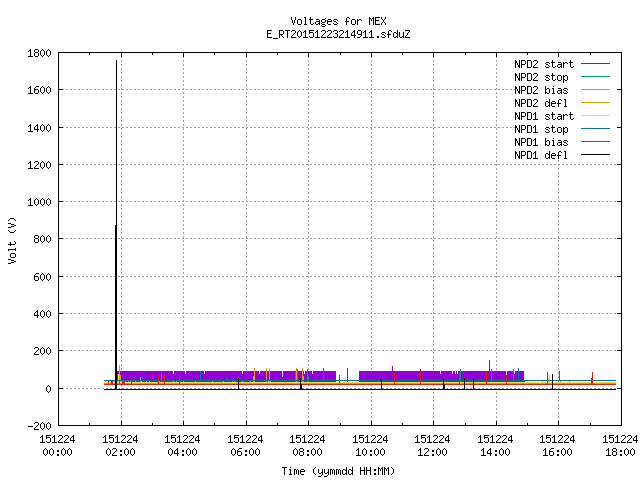Click the 1200 y-axis tick label
This screenshot has width=640, height=480.
coord(39,165)
